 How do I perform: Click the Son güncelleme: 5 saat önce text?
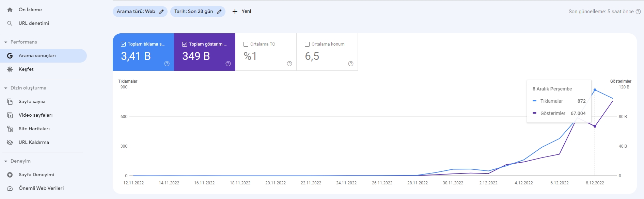coord(601,12)
